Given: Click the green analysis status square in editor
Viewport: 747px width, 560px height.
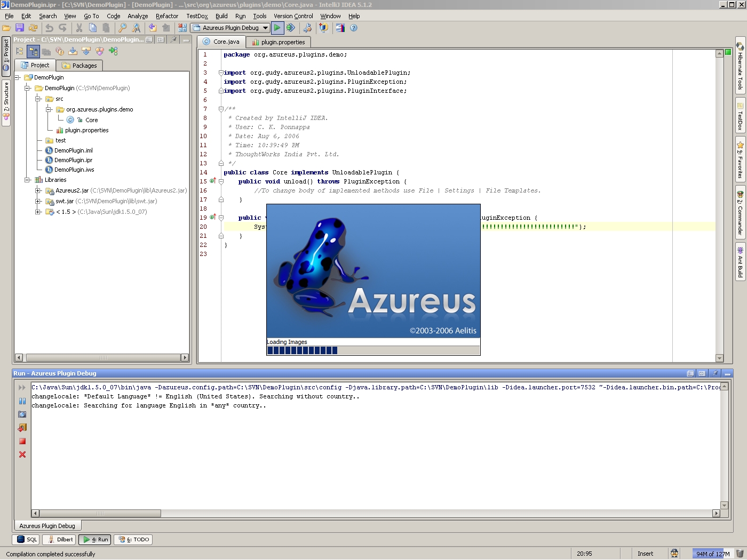Looking at the screenshot, I should coord(728,52).
